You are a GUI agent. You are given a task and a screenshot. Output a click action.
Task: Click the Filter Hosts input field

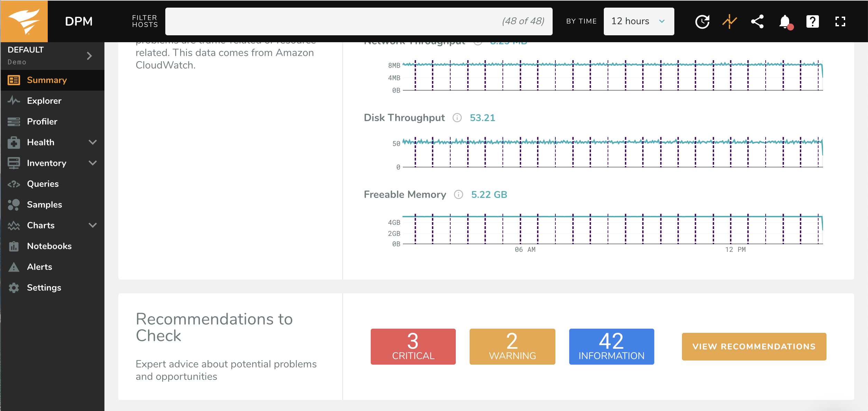point(332,21)
